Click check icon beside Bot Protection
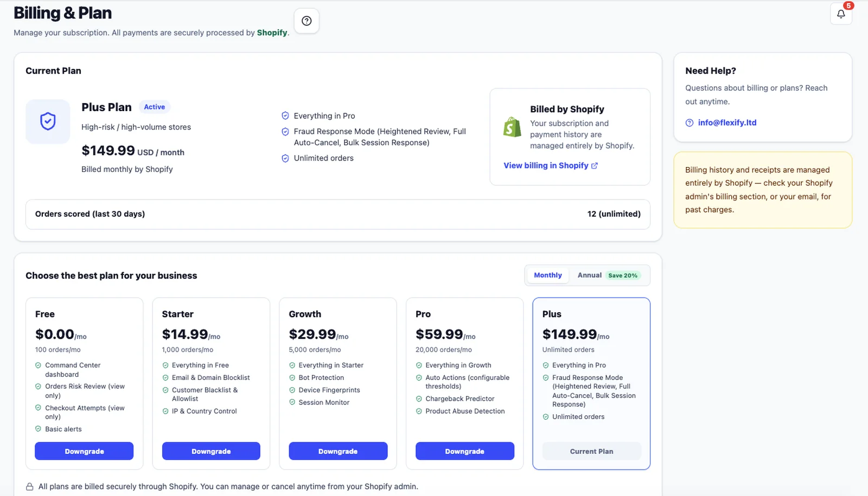 (x=292, y=378)
